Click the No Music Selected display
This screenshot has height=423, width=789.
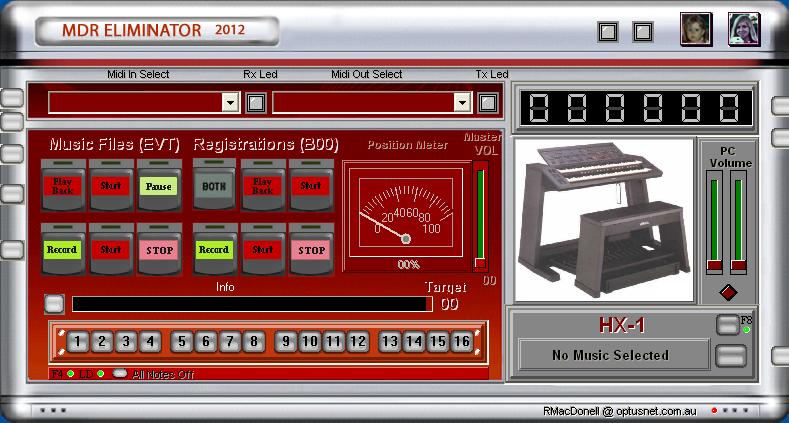[x=612, y=355]
